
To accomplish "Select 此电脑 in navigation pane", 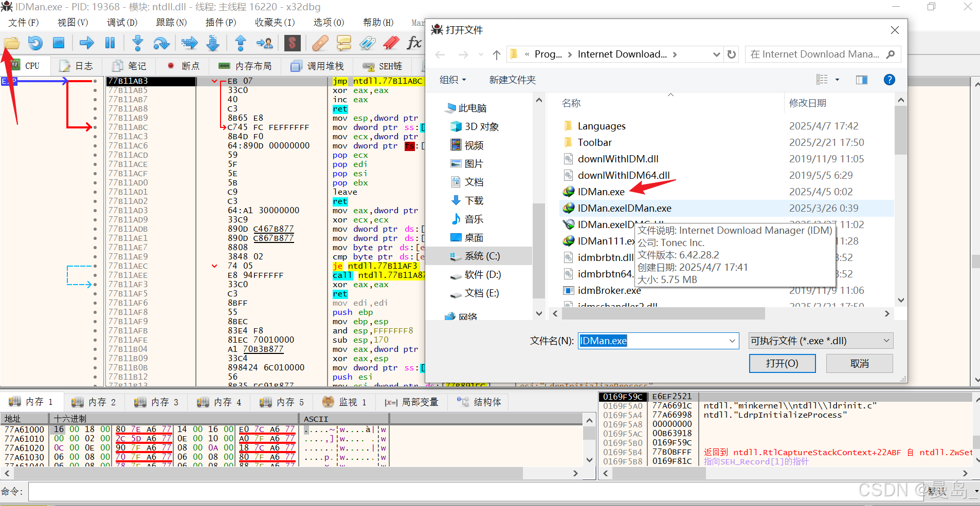I will [x=472, y=108].
